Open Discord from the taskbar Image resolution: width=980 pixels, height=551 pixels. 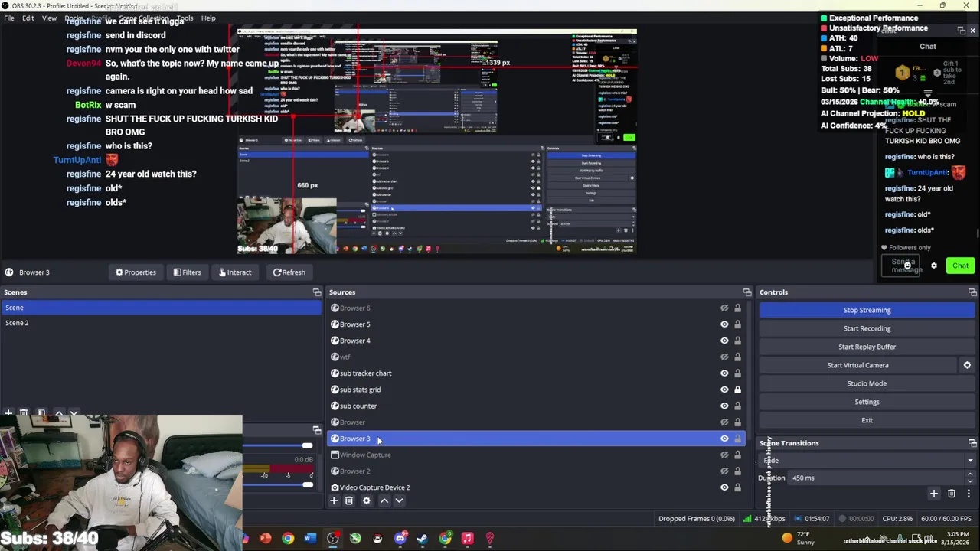(x=400, y=539)
